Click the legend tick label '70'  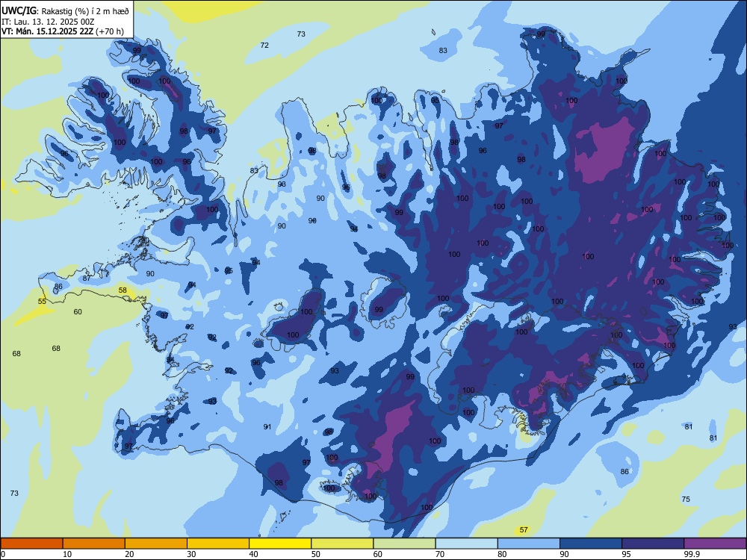click(440, 554)
